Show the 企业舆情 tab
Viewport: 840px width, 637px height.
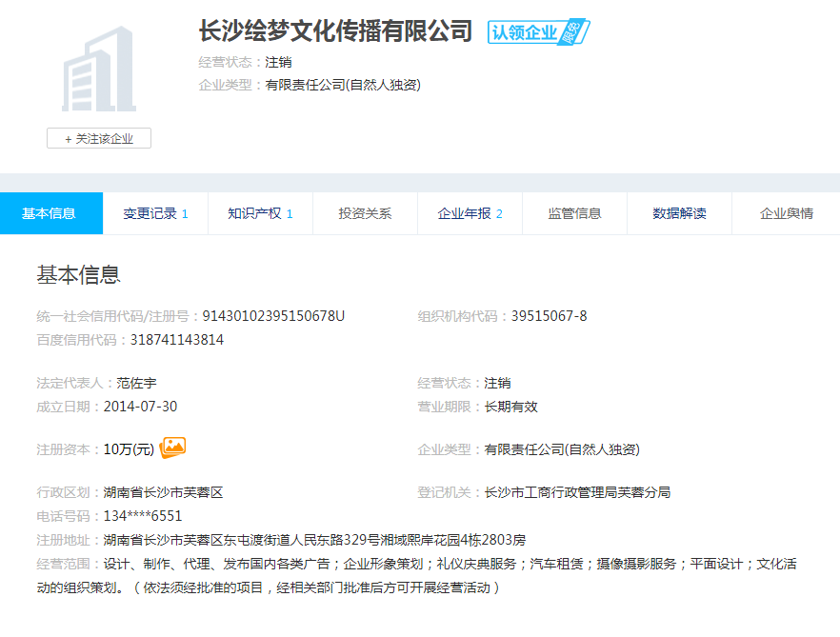point(786,213)
